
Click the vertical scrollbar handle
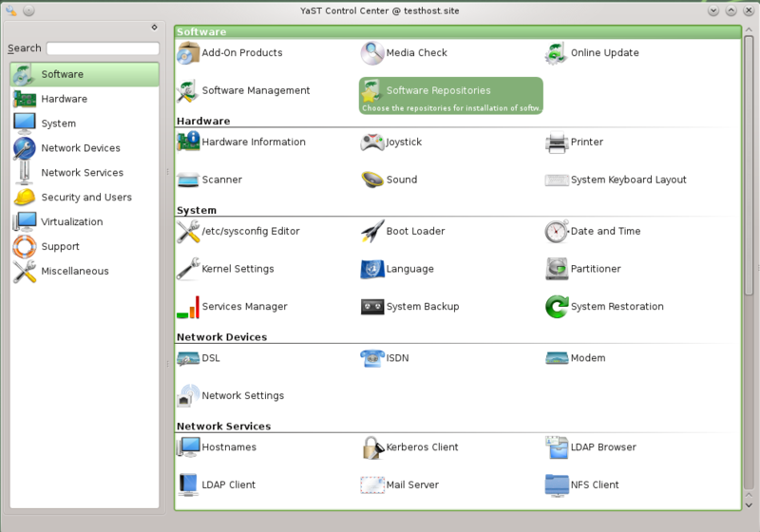749,164
